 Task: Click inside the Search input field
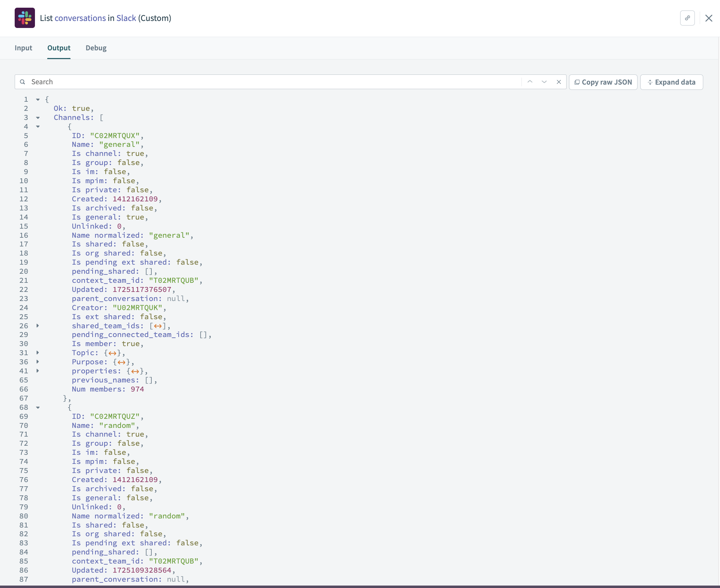[x=140, y=82]
